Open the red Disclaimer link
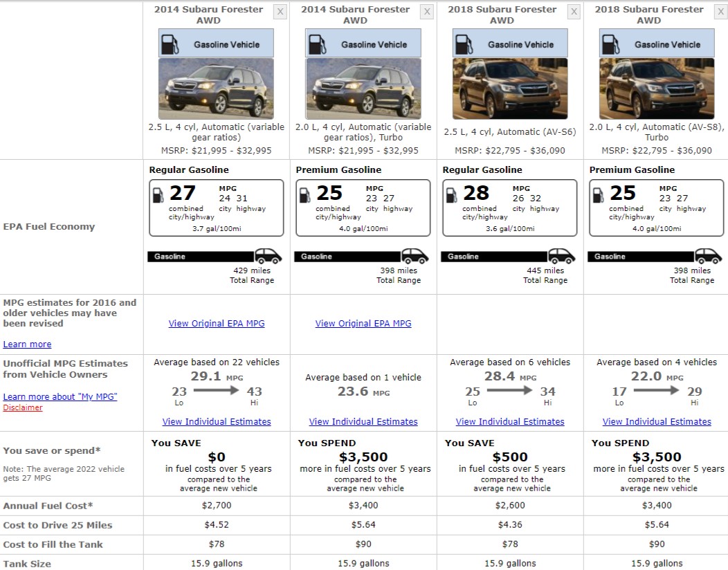The image size is (728, 570). pyautogui.click(x=23, y=407)
